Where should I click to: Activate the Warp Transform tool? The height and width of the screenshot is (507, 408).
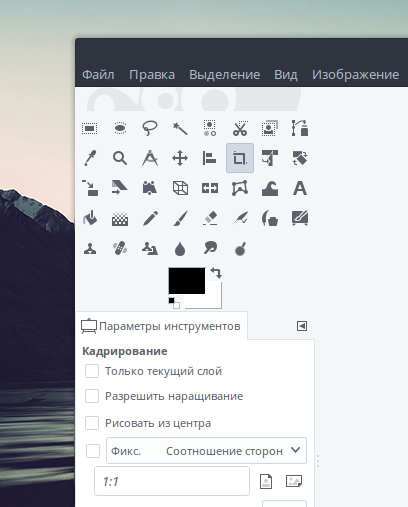pyautogui.click(x=270, y=188)
